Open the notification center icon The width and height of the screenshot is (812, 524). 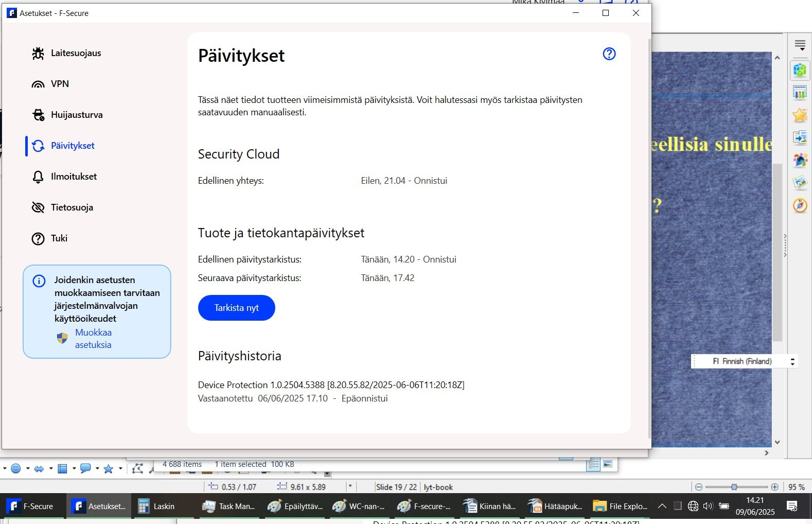[792, 506]
